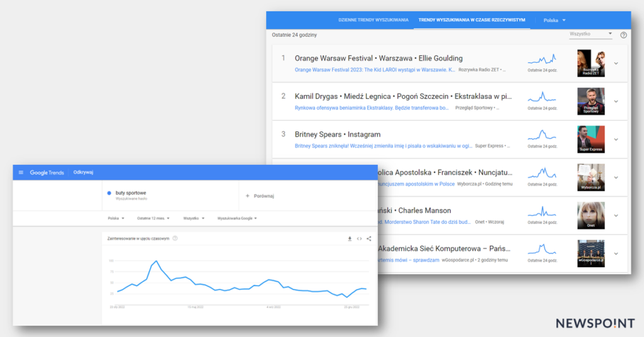Viewport: 644px width, 337px height.
Task: Select Trendy wyszukiwania w czasie rzeczywistym tab
Action: click(x=472, y=20)
